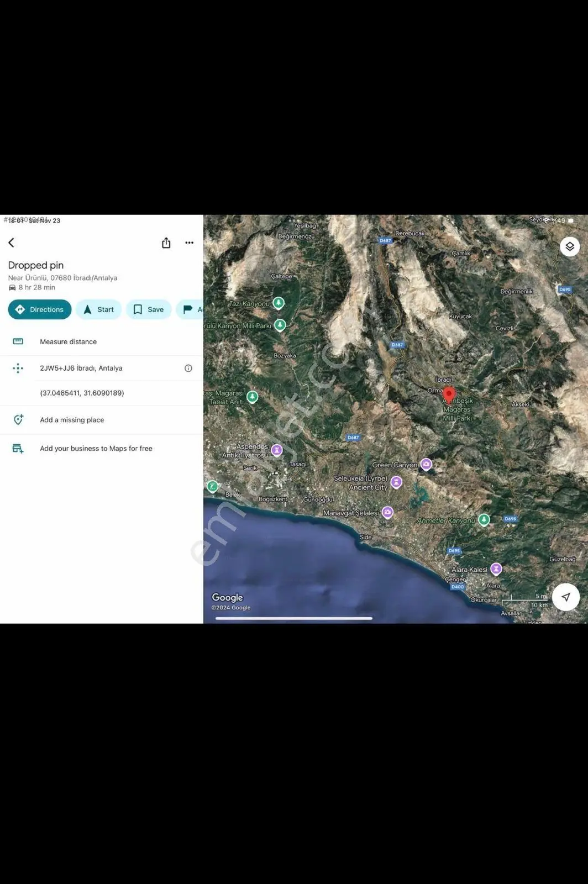Select Köprülü Kanyon Milli Parkı marker
The height and width of the screenshot is (884, 588).
[x=280, y=325]
